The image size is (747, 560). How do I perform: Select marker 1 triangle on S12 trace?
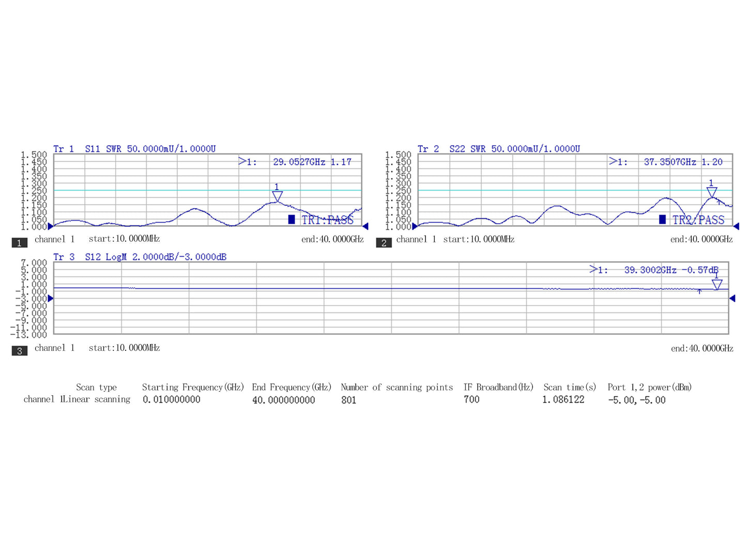click(716, 284)
